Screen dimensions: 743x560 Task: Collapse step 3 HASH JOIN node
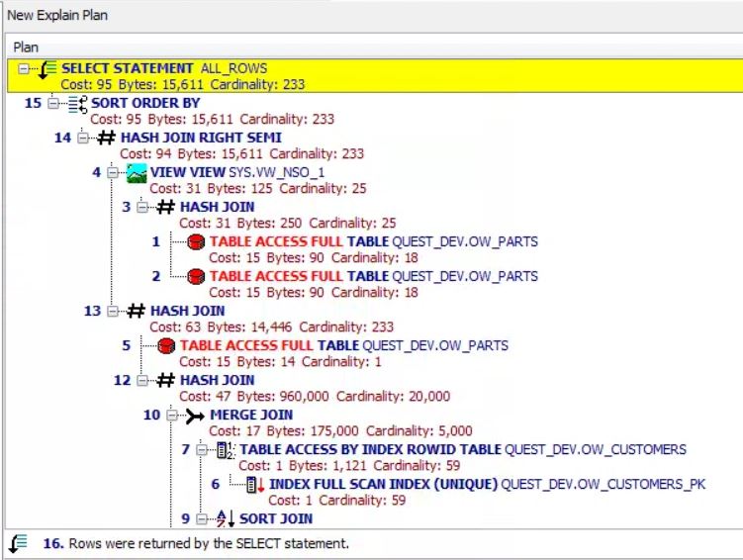(142, 207)
